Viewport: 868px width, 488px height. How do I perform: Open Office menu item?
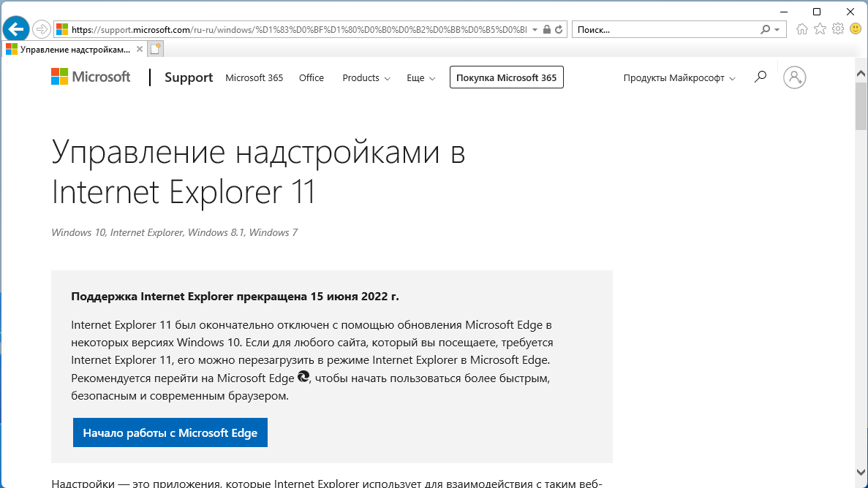311,78
